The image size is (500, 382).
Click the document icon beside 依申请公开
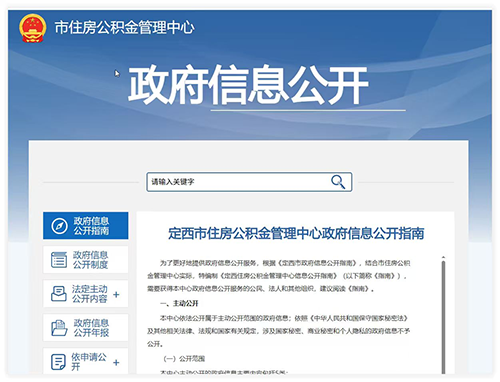(x=58, y=362)
